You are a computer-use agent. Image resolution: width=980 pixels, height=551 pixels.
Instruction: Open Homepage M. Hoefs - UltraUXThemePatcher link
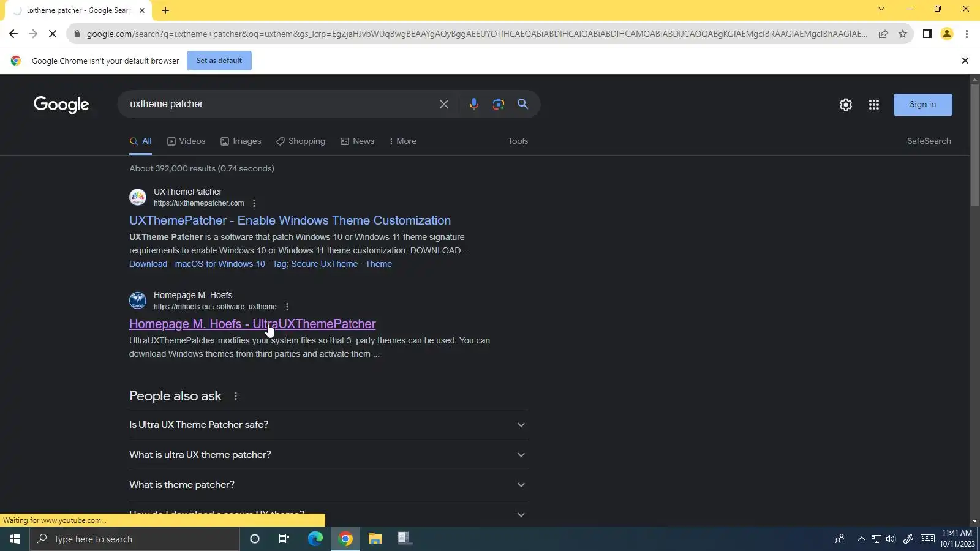tap(252, 324)
